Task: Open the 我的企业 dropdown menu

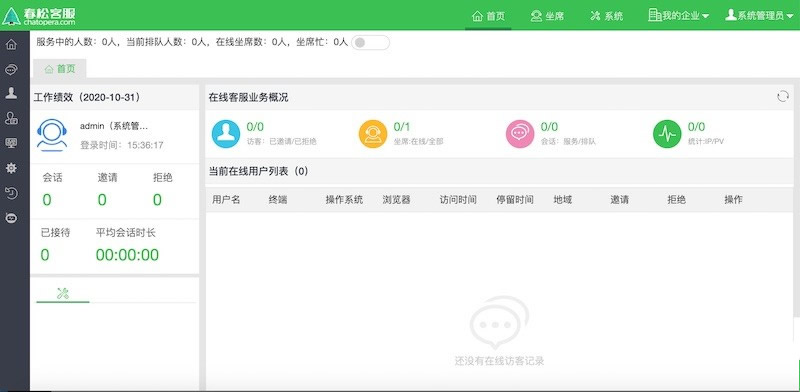Action: click(x=679, y=15)
